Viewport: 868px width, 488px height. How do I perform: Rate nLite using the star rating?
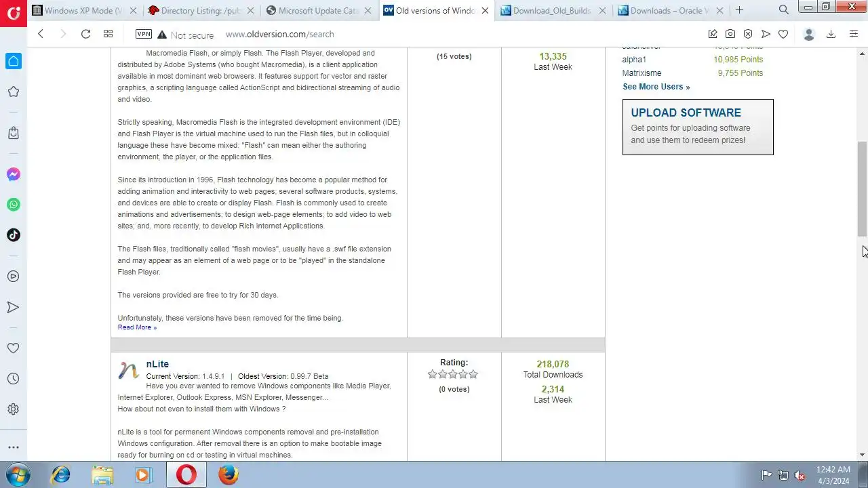coord(453,374)
